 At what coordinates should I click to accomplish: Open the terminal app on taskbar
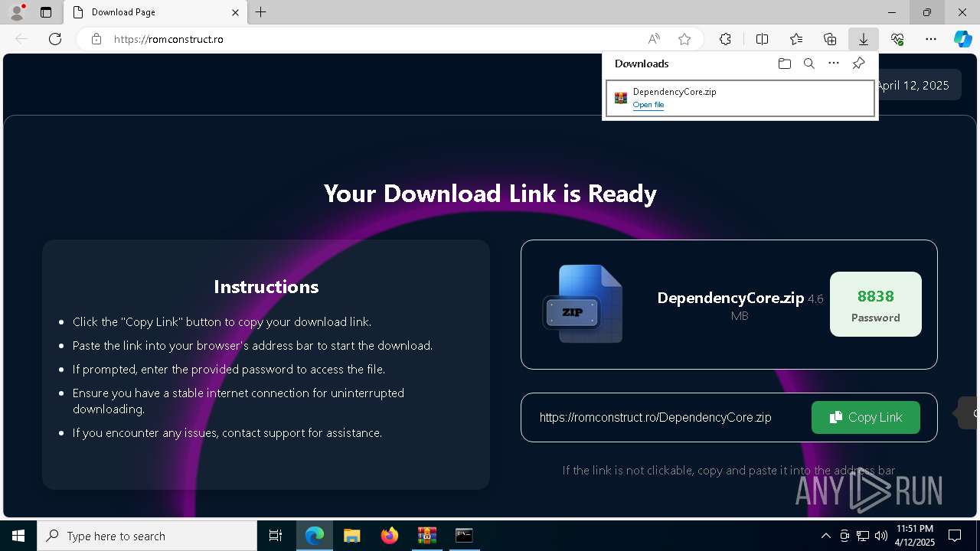(x=464, y=536)
